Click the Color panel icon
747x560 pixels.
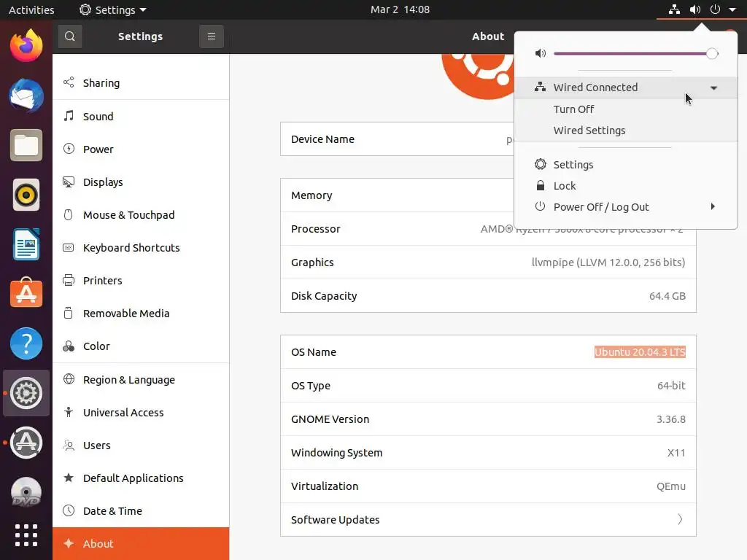pyautogui.click(x=69, y=346)
